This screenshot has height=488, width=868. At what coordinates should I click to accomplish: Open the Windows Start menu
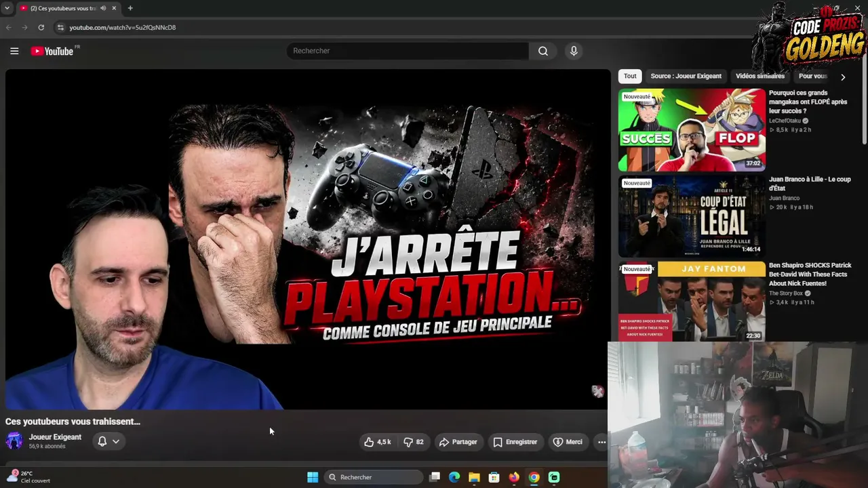313,477
